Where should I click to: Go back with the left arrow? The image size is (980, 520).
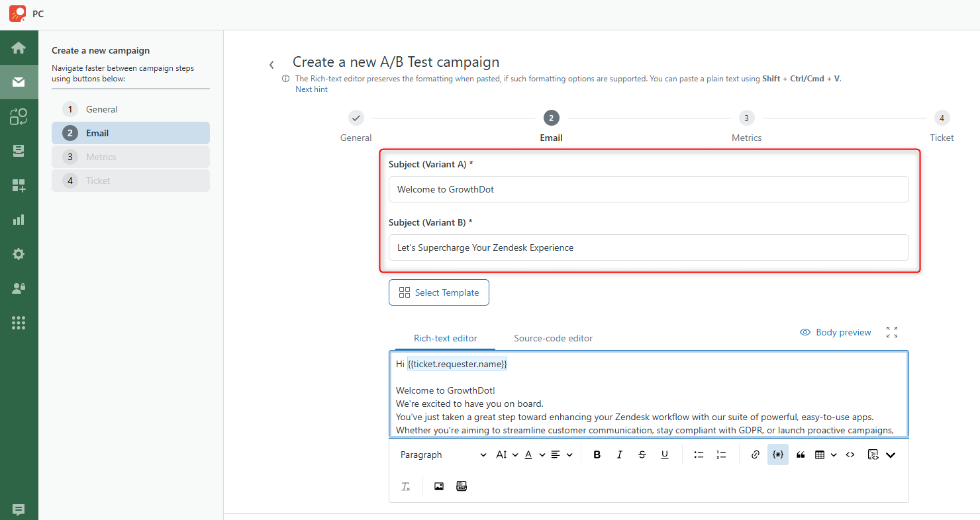tap(271, 65)
